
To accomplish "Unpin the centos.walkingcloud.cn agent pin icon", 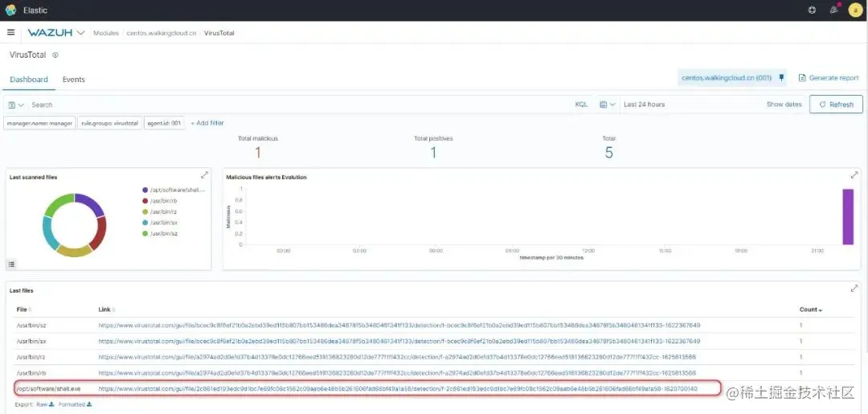I will coord(781,78).
